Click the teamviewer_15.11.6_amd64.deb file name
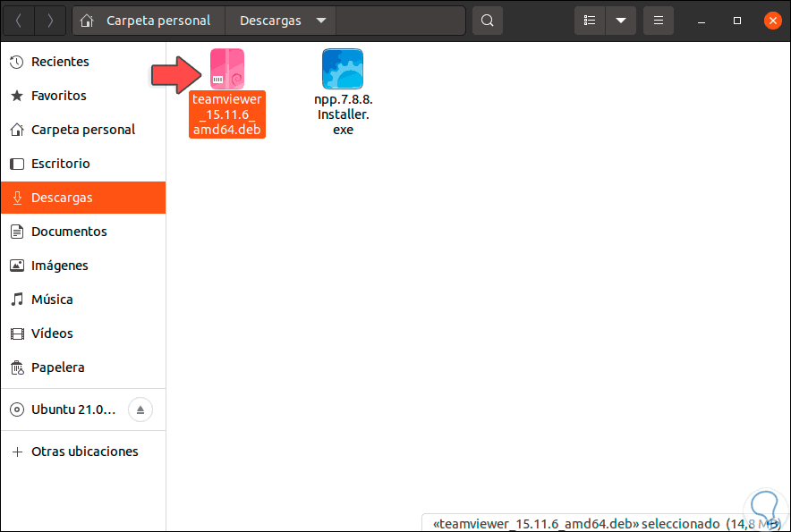Screen dimensions: 791x532 [x=227, y=114]
